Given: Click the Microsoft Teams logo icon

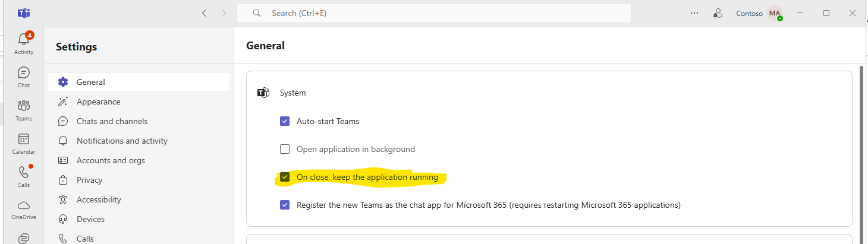Looking at the screenshot, I should pos(24,13).
